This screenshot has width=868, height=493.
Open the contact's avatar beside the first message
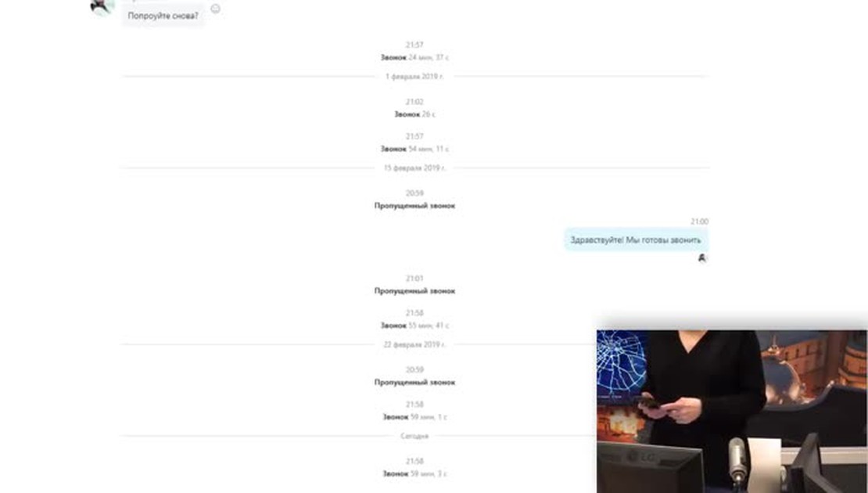coord(102,7)
